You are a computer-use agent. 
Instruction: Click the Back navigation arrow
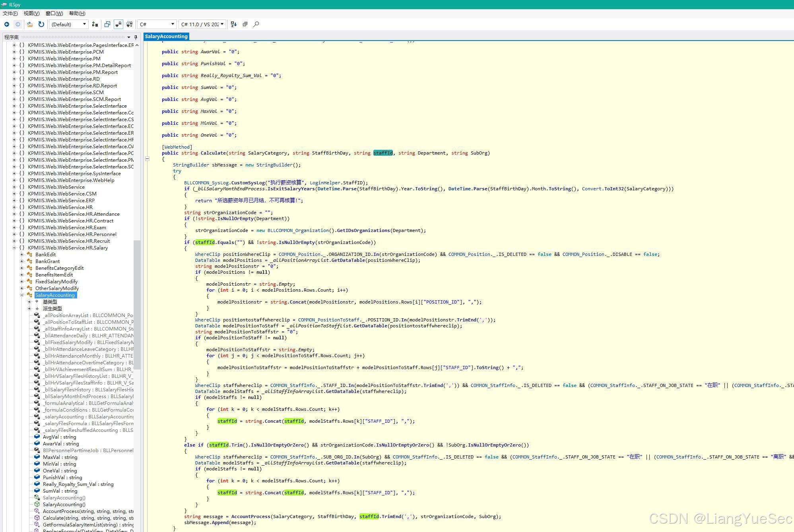tap(7, 24)
